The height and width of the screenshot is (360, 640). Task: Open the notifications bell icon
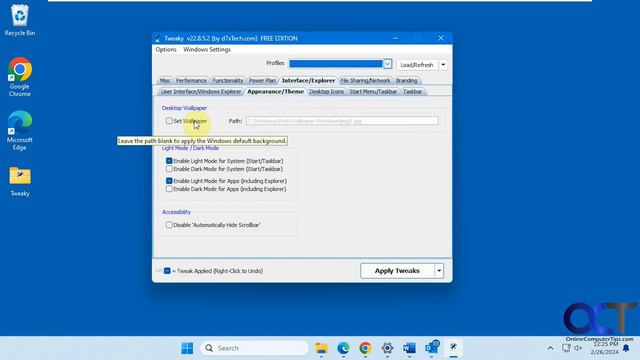pyautogui.click(x=626, y=348)
